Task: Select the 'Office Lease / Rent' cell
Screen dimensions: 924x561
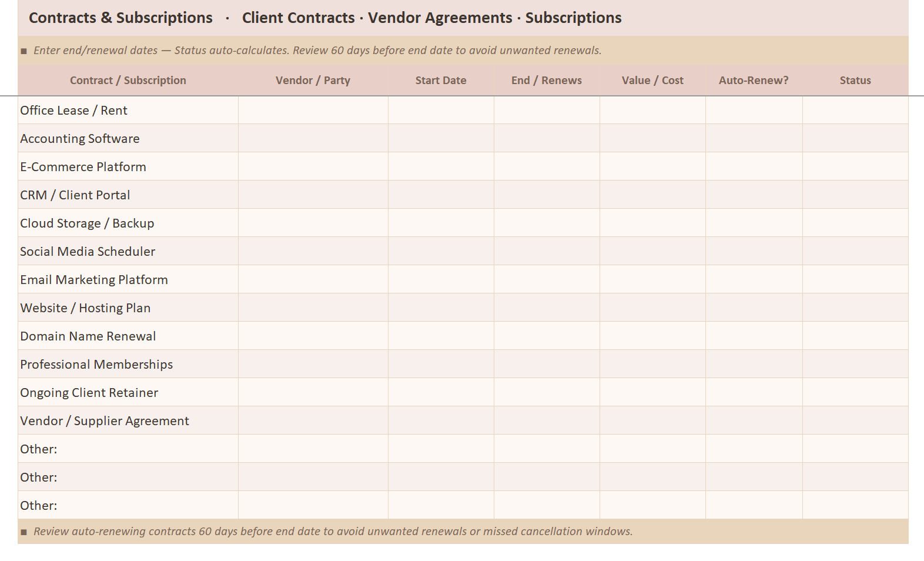Action: click(x=128, y=110)
